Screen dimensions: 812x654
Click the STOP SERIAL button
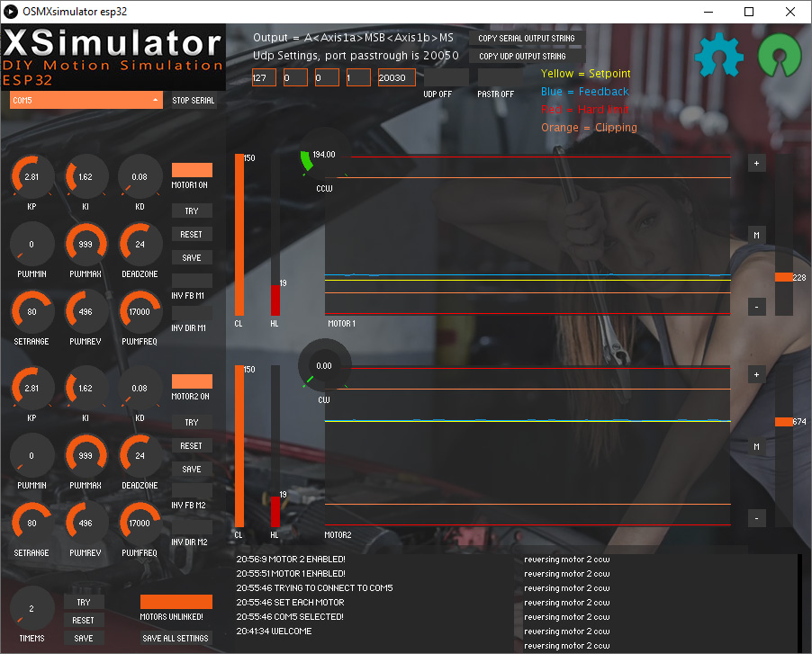194,100
